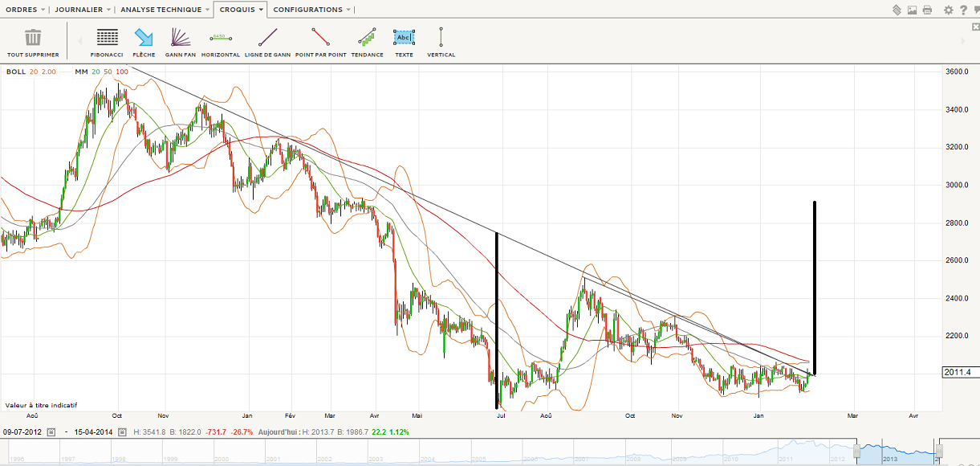Close the Croquis drawing toolbar
The image size is (980, 466).
coord(975,27)
